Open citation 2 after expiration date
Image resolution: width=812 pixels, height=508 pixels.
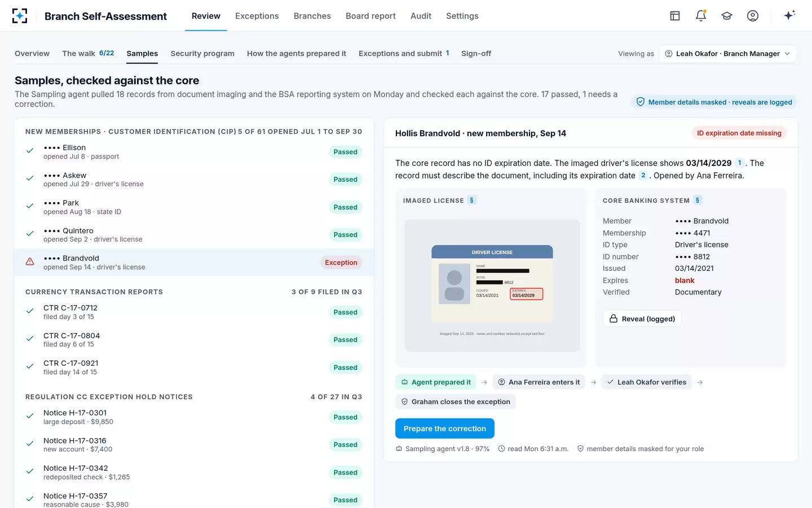coord(643,175)
